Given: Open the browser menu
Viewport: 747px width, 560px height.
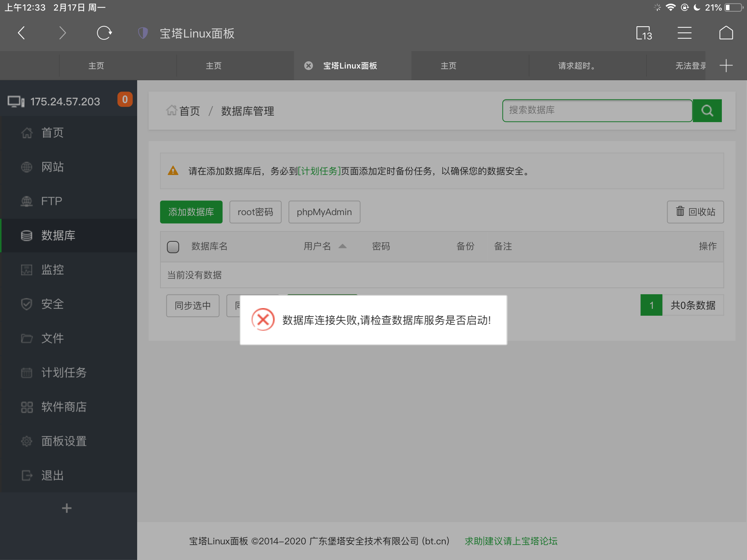Looking at the screenshot, I should click(684, 33).
